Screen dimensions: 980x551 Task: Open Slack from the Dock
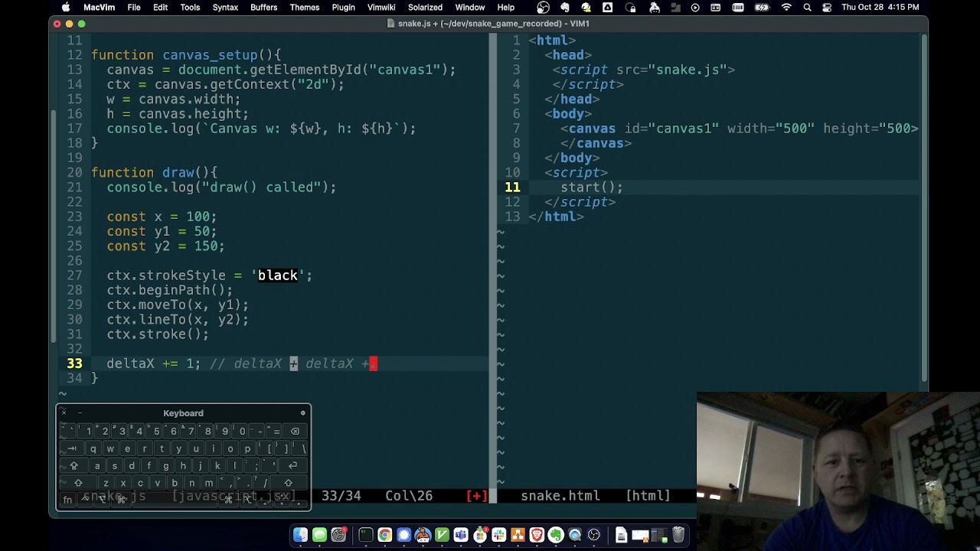[x=499, y=535]
